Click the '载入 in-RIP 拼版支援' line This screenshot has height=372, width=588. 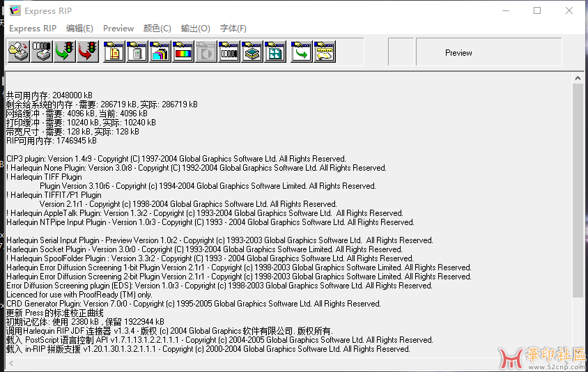click(208, 349)
